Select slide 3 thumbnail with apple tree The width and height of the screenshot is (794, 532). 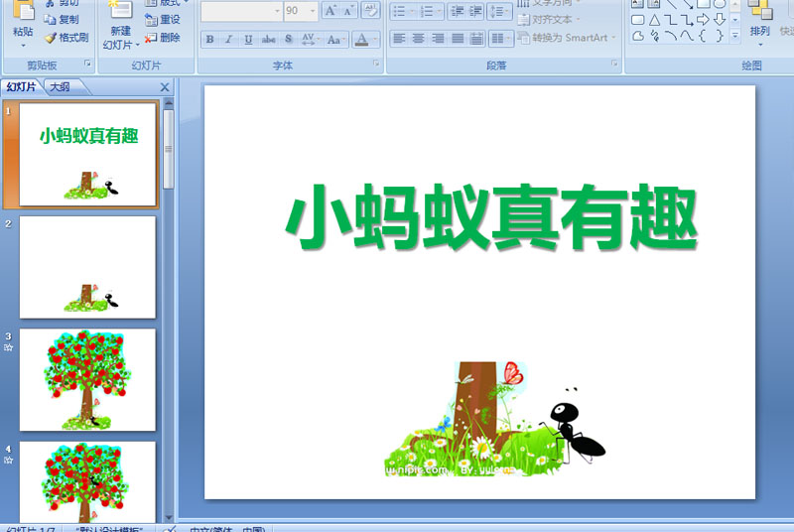87,380
